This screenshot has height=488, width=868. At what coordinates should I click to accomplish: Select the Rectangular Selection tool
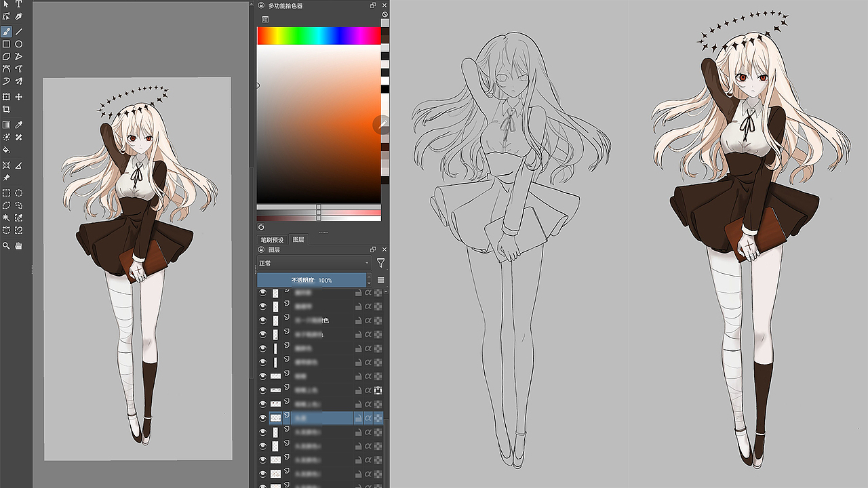[x=6, y=192]
